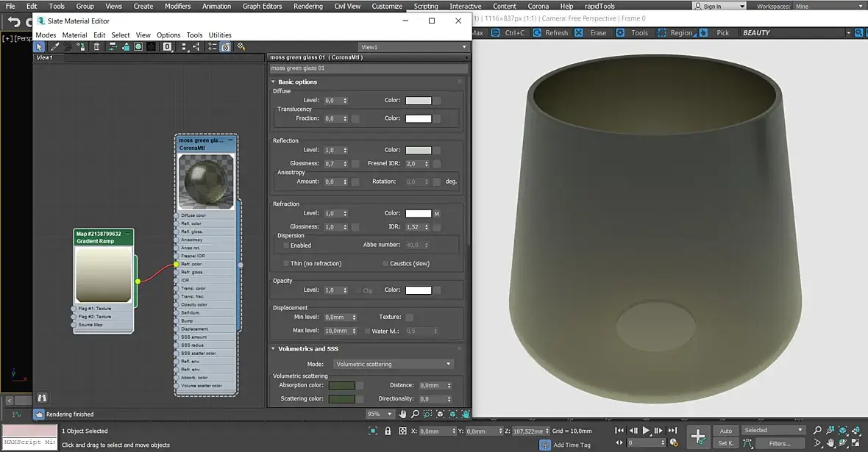The image size is (868, 452).
Task: Click the Erase icon in render toolbar
Action: 579,33
